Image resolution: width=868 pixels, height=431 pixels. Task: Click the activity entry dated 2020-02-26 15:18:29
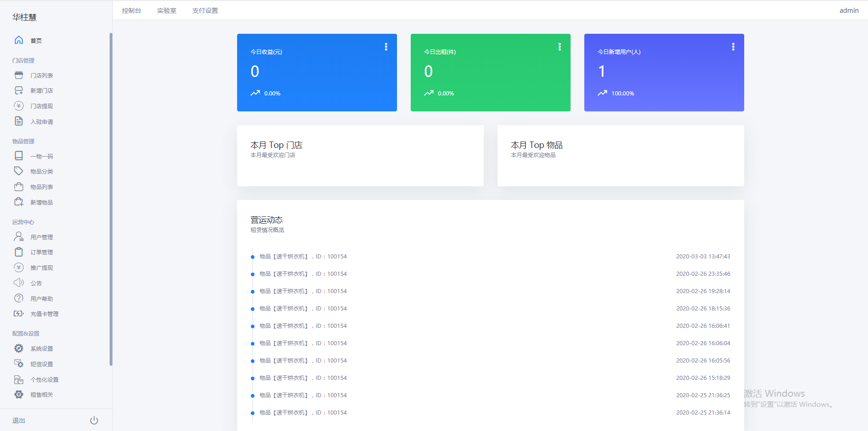pos(491,378)
